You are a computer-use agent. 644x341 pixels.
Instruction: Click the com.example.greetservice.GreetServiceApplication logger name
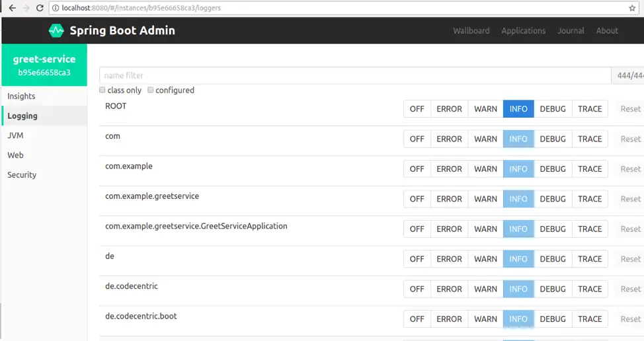pyautogui.click(x=196, y=226)
